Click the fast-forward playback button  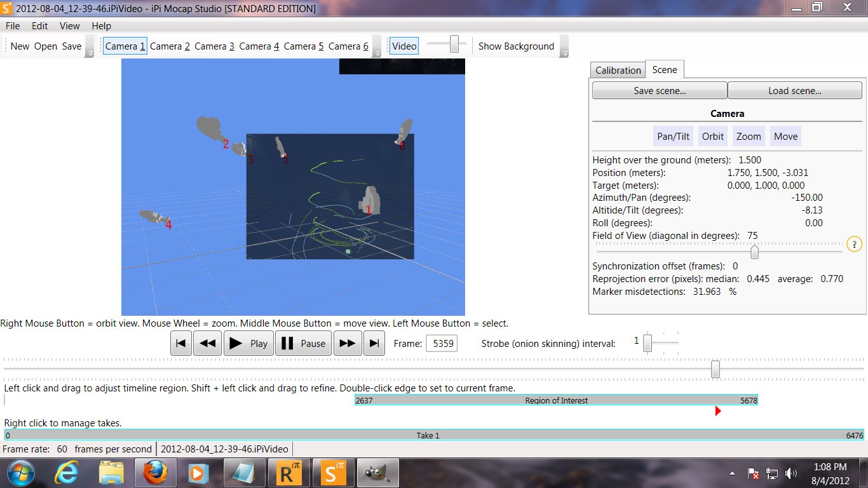pyautogui.click(x=348, y=343)
